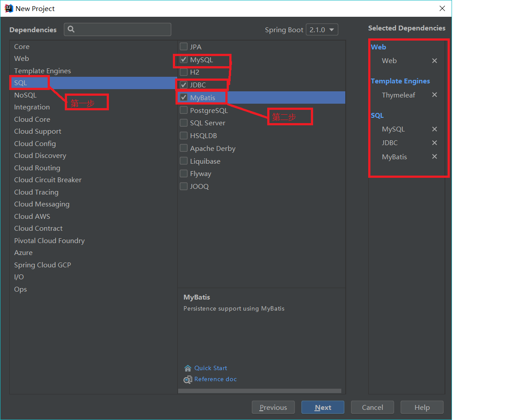This screenshot has width=508, height=420.
Task: Check the JOOQ option
Action: (x=184, y=186)
